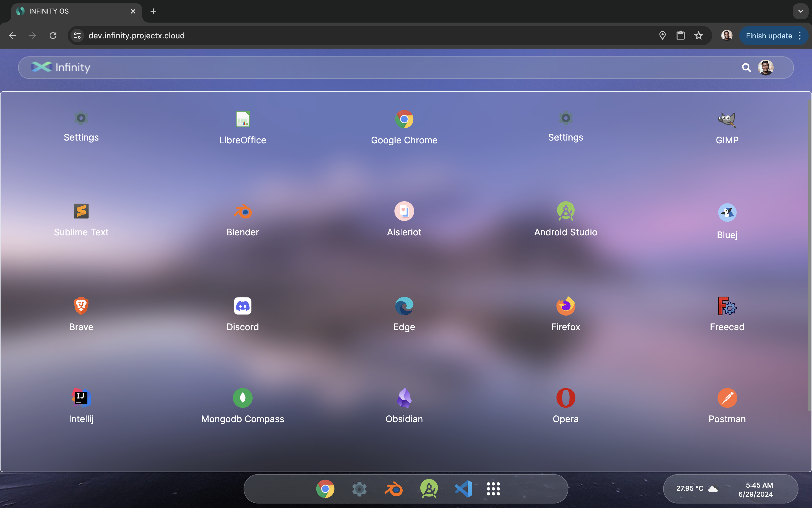812x508 pixels.
Task: Open the Postman app
Action: click(x=727, y=406)
